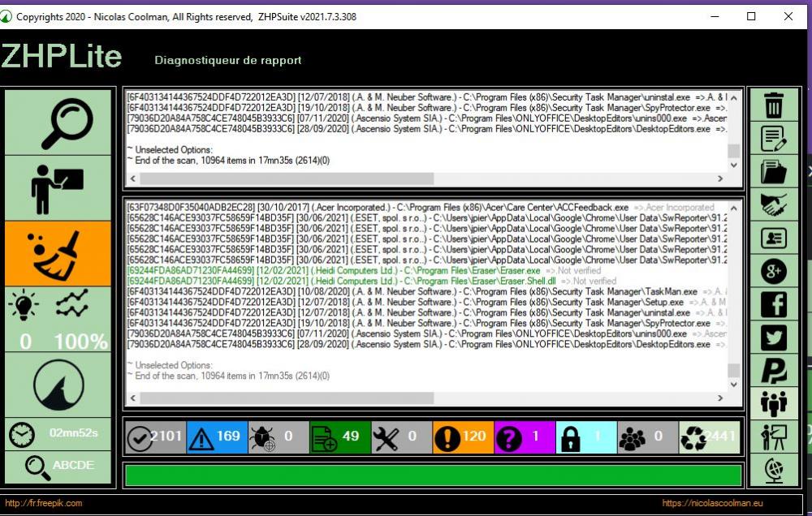Click upper report scrollbar down arrow
The width and height of the screenshot is (812, 516).
click(734, 165)
